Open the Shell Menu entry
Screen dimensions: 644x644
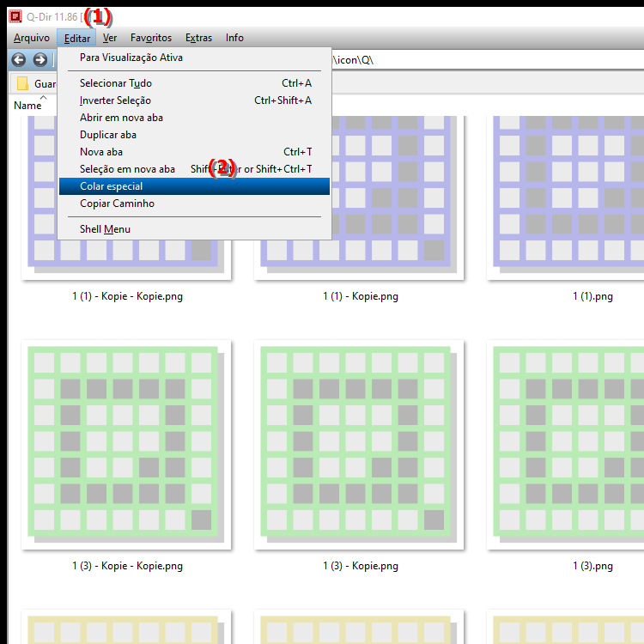(x=106, y=229)
